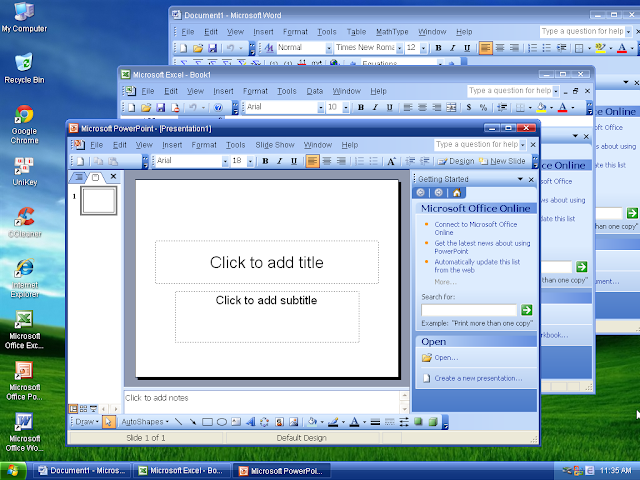
Task: Click the Start button on the taskbar
Action: (13, 471)
